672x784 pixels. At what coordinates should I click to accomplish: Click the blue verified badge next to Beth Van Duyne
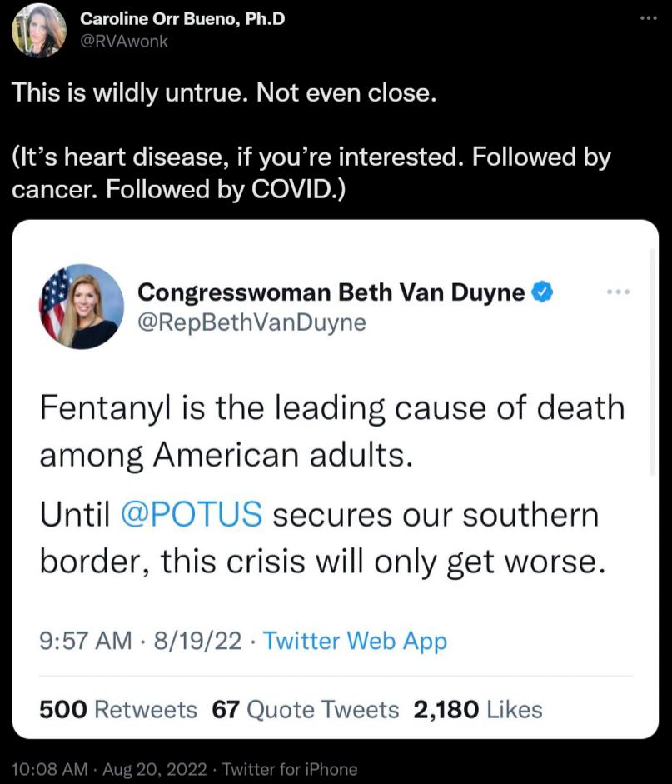pos(543,290)
